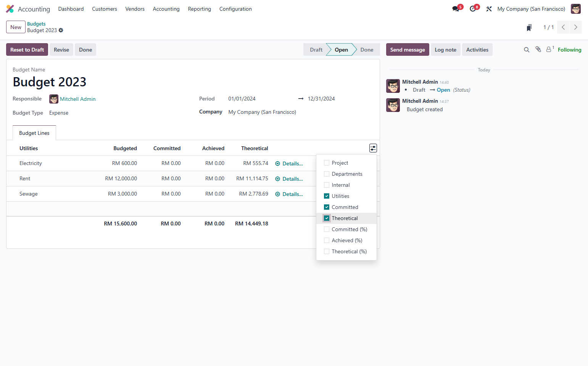
Task: Open the user avatar menu
Action: pos(575,9)
